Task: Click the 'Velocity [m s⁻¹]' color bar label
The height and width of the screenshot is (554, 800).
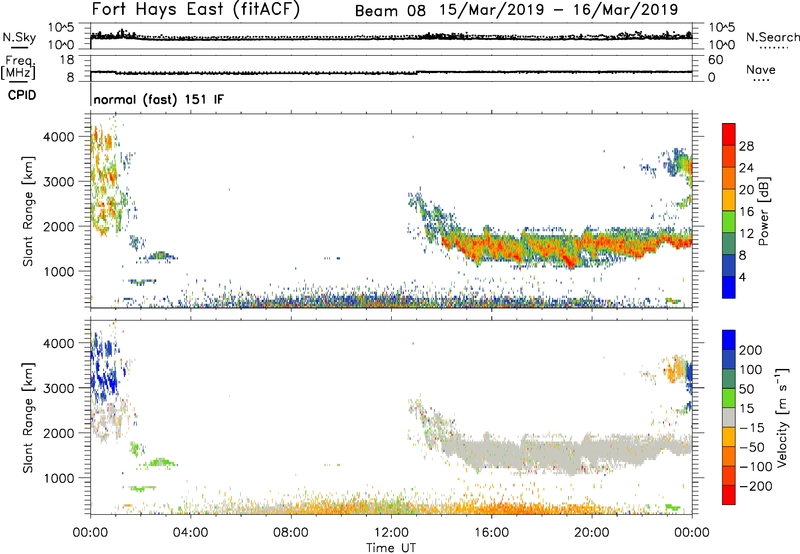Action: pos(782,418)
